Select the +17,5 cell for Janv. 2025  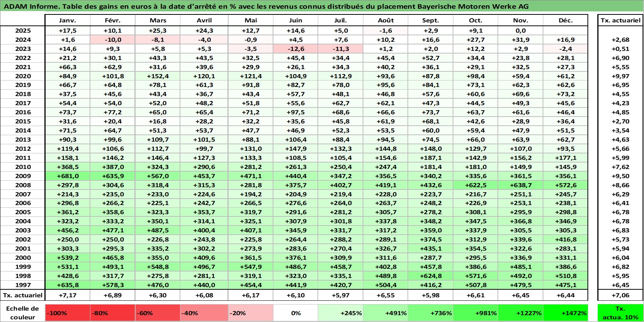pyautogui.click(x=68, y=31)
